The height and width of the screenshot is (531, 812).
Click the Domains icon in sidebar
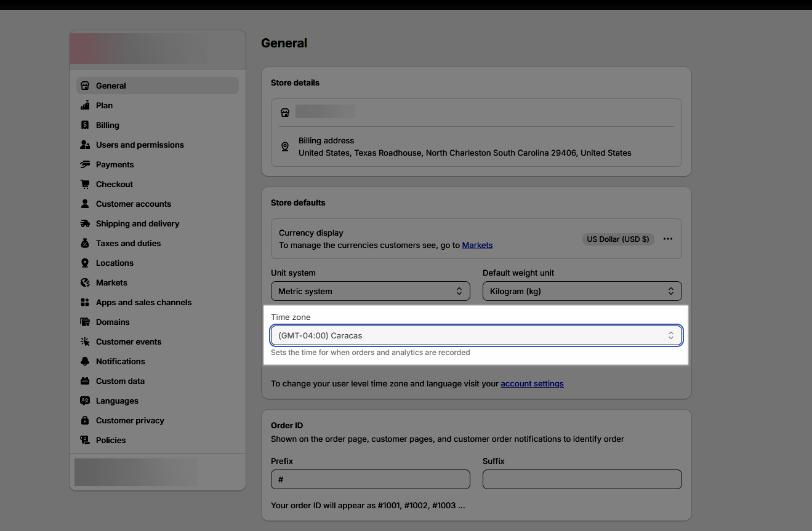coord(85,322)
